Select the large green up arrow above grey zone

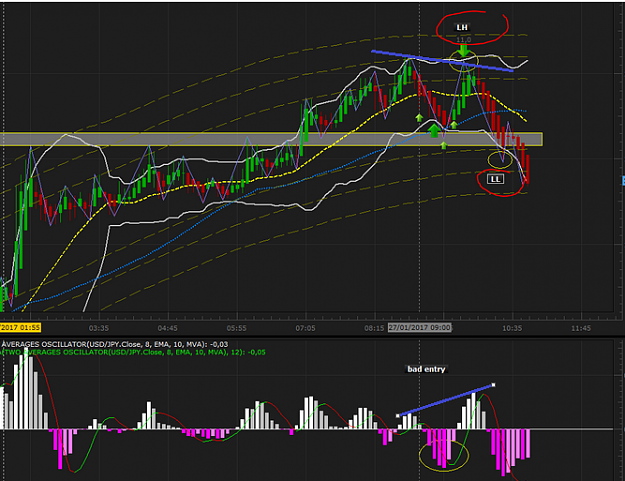click(434, 131)
